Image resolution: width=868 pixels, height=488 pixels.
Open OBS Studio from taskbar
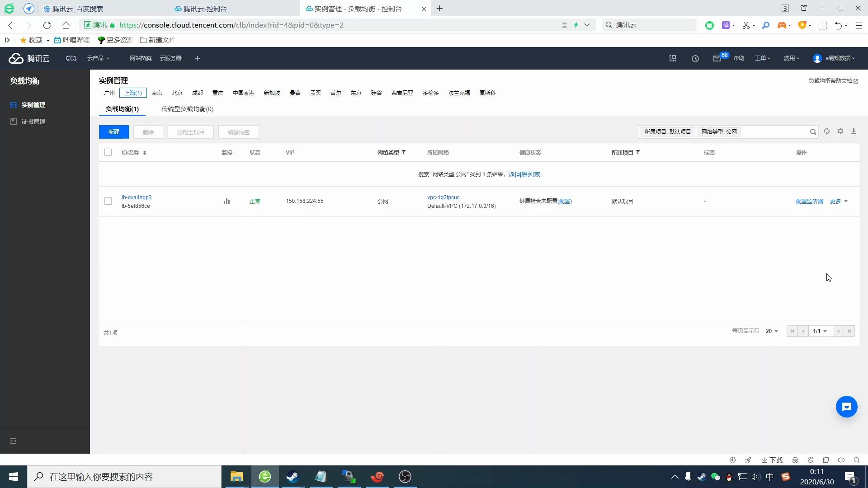pyautogui.click(x=405, y=477)
